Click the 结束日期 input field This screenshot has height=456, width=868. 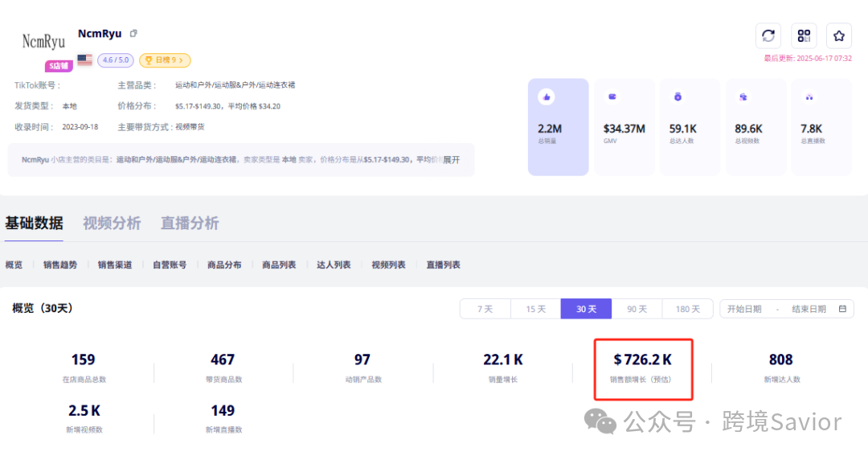[x=809, y=309]
